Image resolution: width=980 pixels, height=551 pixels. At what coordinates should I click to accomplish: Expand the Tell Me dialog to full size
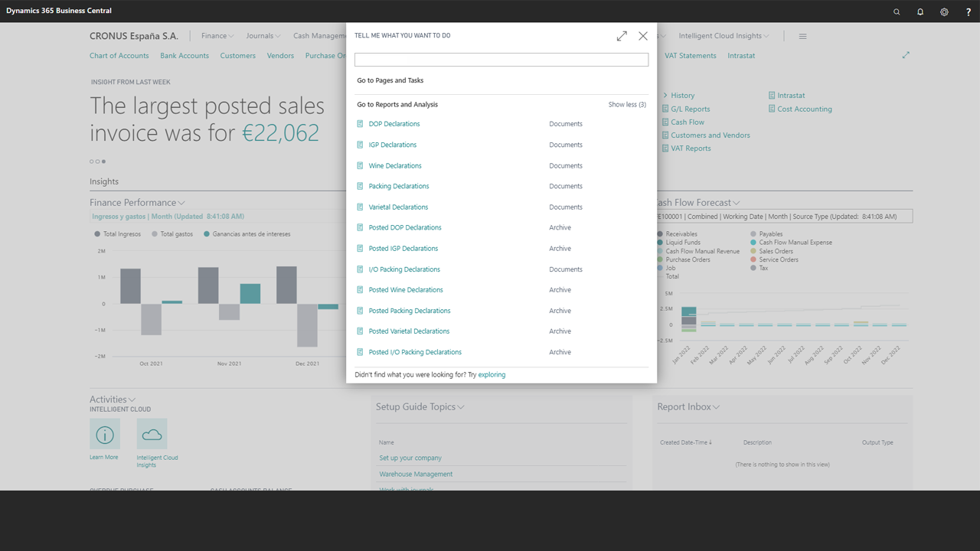[622, 36]
